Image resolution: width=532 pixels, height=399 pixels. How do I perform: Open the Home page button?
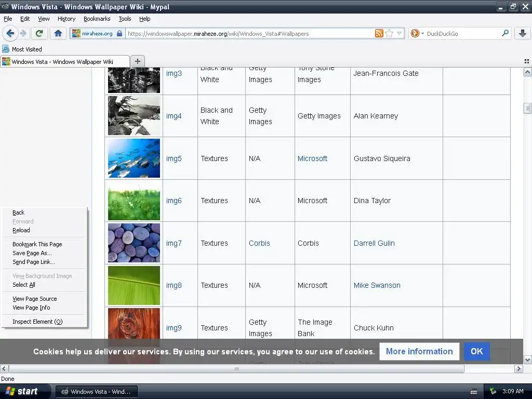pos(58,33)
